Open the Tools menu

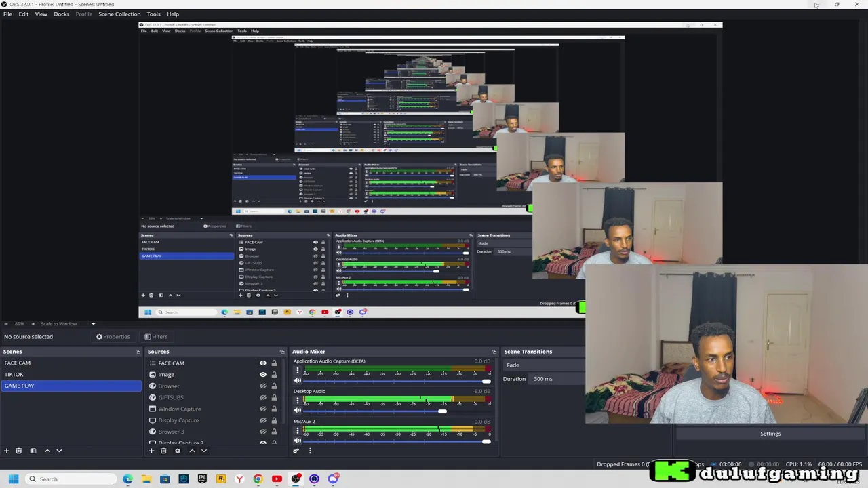(x=153, y=14)
